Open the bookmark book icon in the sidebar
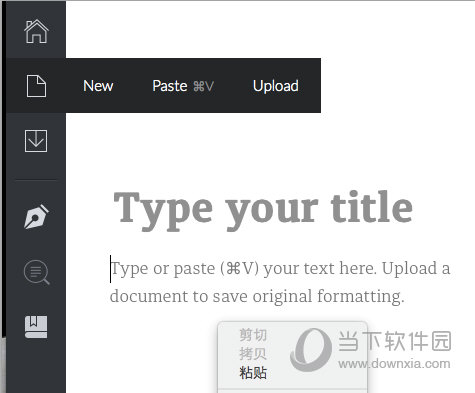Image resolution: width=475 pixels, height=393 pixels. point(36,327)
